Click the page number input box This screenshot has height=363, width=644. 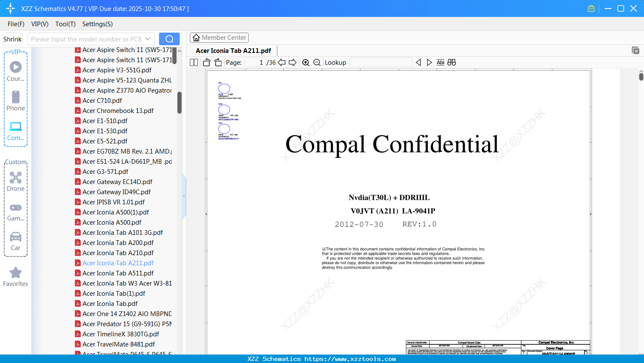click(255, 63)
